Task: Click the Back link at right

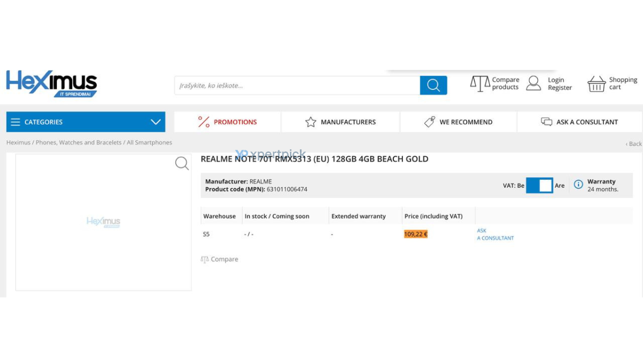Action: [x=634, y=143]
